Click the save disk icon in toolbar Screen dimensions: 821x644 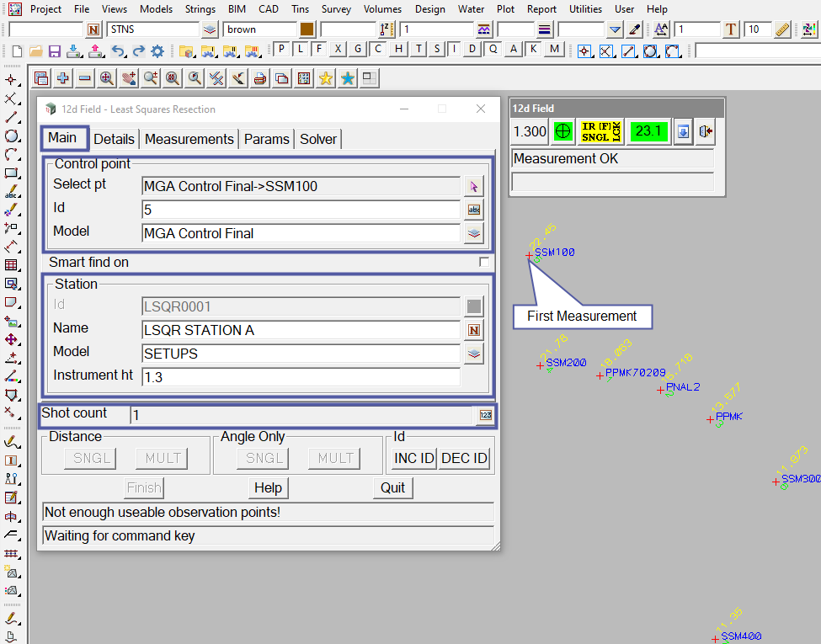coord(55,51)
